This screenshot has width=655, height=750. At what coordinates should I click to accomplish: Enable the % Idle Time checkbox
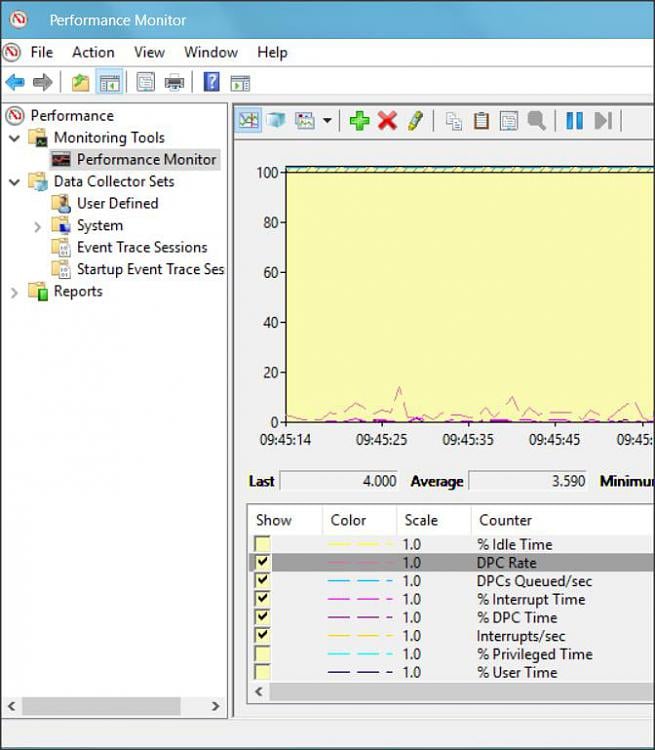[262, 544]
